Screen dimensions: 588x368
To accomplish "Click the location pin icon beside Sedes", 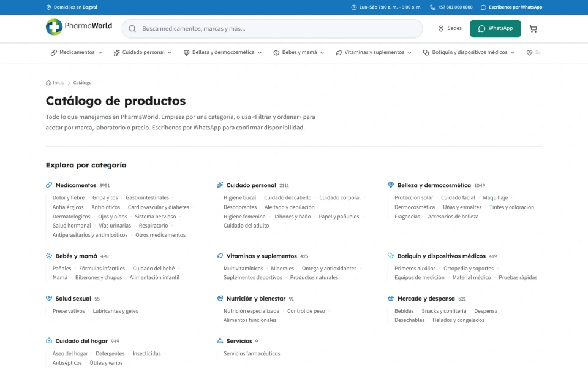I will 441,29.
